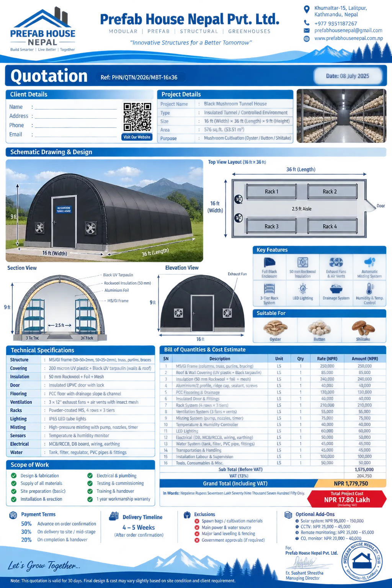The height and width of the screenshot is (588, 392).
Task: Click the green check for Installation & erection
Action: (14, 499)
